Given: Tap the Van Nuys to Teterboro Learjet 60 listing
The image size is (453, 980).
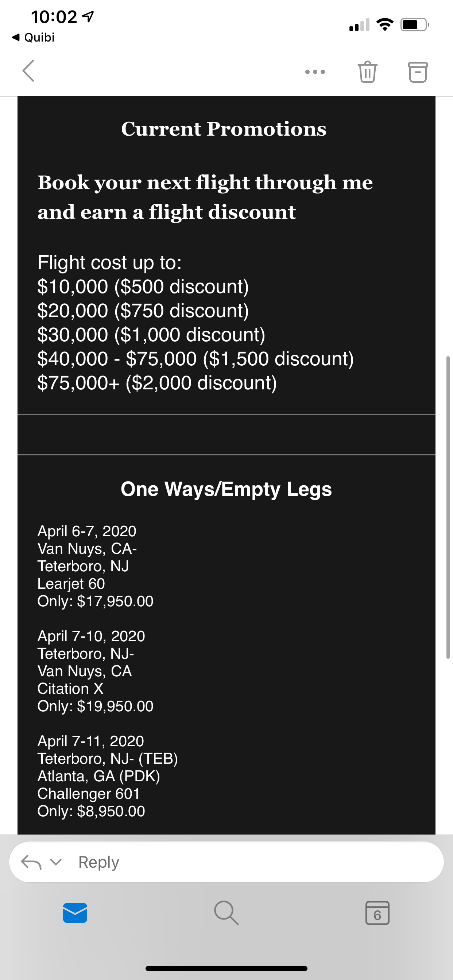Looking at the screenshot, I should point(95,566).
